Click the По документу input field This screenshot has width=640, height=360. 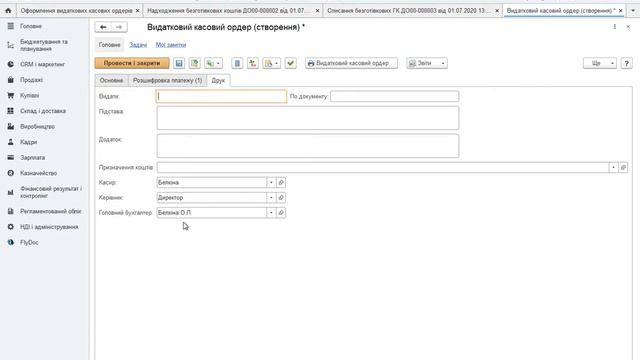pyautogui.click(x=395, y=96)
